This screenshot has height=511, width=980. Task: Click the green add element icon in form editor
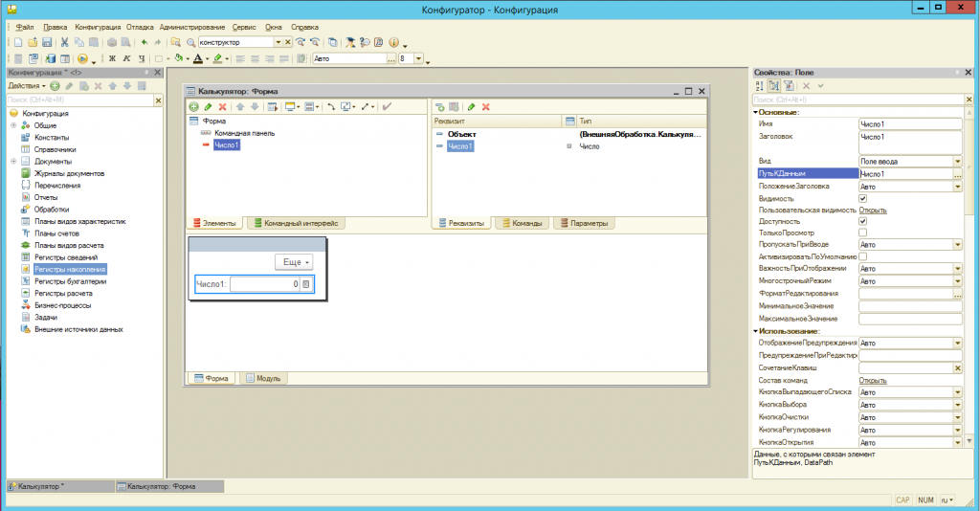(x=194, y=106)
